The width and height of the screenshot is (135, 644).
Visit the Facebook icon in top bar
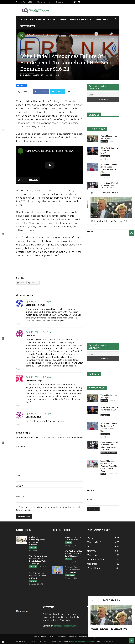pyautogui.click(x=70, y=2)
